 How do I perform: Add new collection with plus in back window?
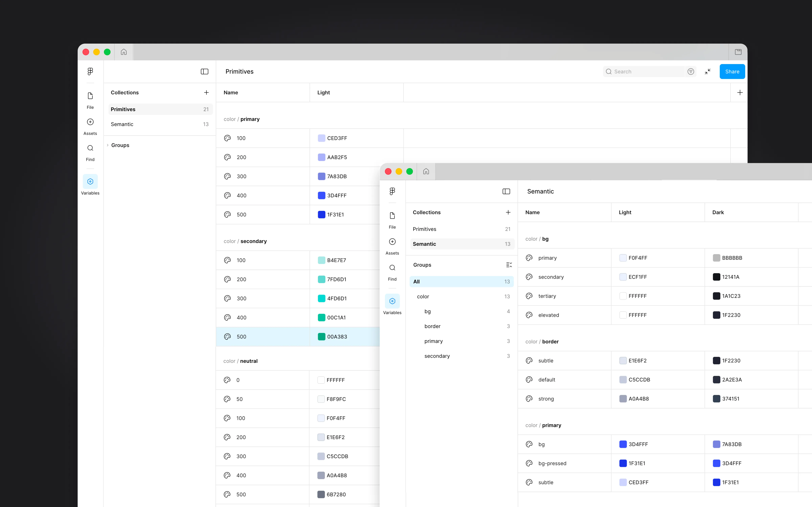(206, 93)
